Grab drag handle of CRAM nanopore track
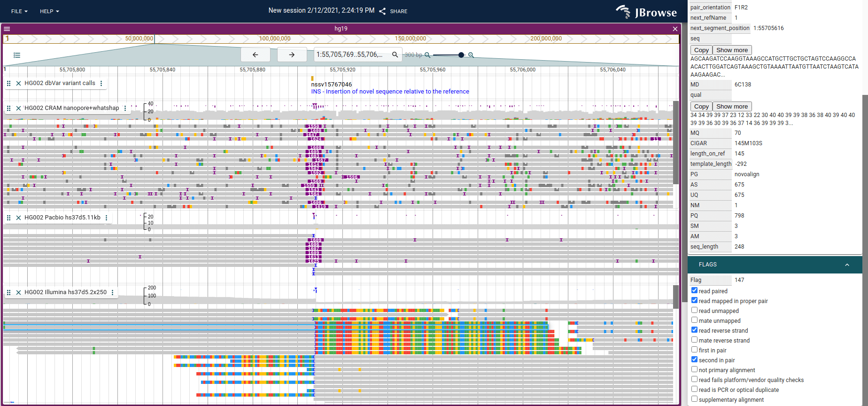This screenshot has width=868, height=406. click(9, 108)
